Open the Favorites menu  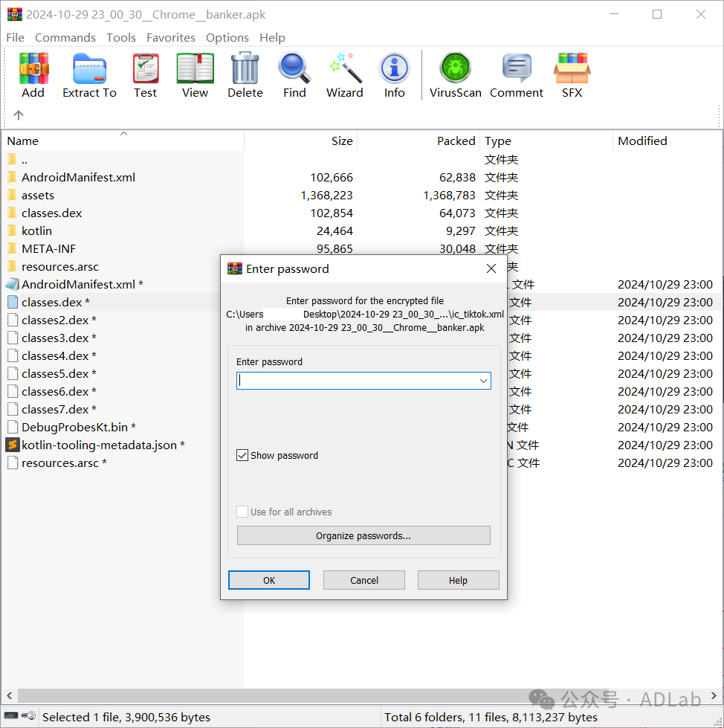pos(171,37)
